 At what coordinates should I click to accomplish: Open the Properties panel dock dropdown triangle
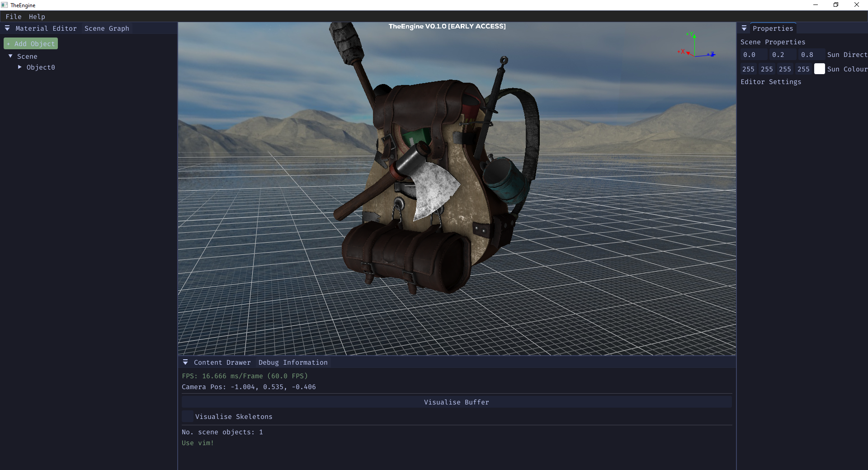744,28
